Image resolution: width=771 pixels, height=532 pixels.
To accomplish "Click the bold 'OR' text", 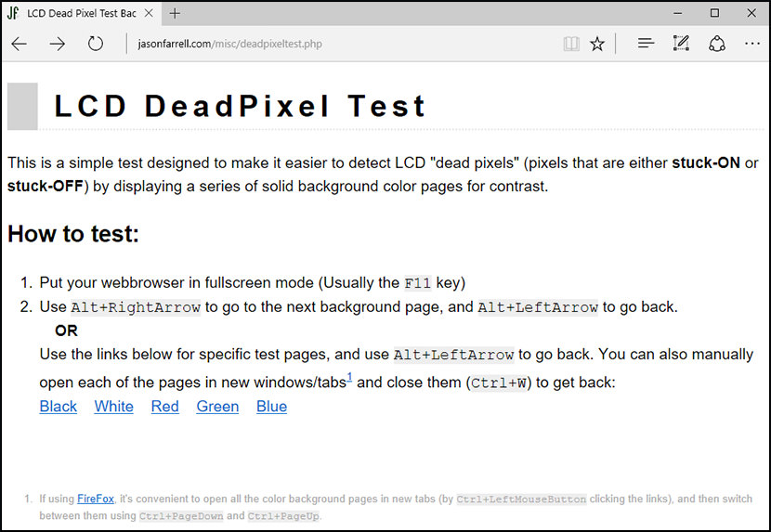I will (x=66, y=331).
